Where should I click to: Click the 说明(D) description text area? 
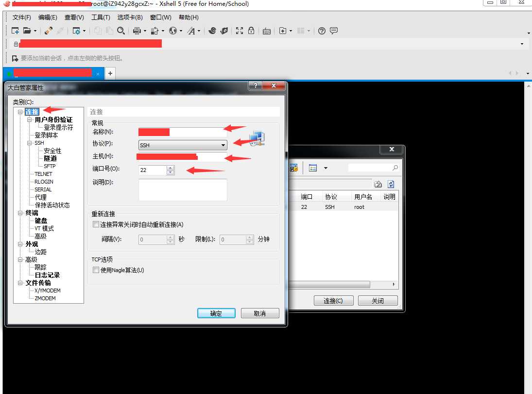pyautogui.click(x=183, y=189)
